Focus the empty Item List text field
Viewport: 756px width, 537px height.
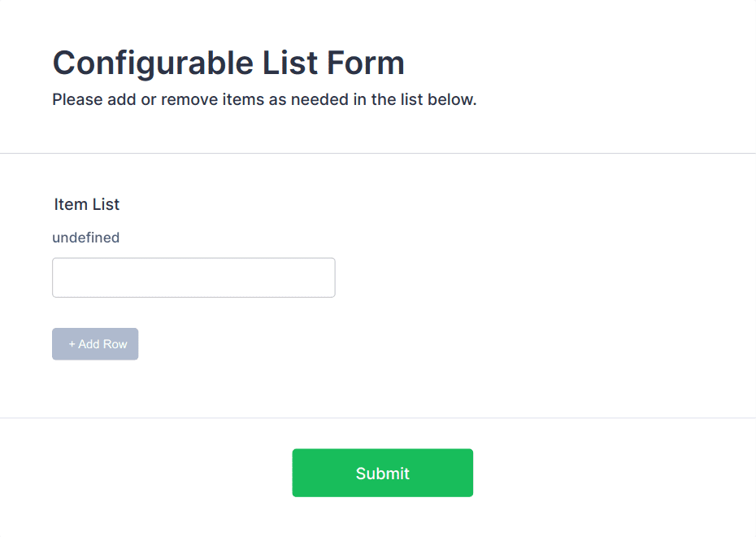[x=193, y=277]
